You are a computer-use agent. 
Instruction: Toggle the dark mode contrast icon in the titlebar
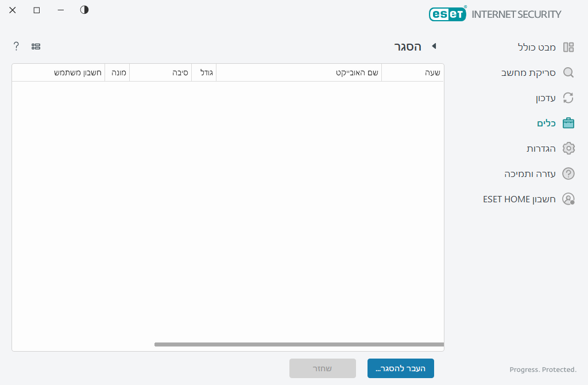[x=84, y=10]
